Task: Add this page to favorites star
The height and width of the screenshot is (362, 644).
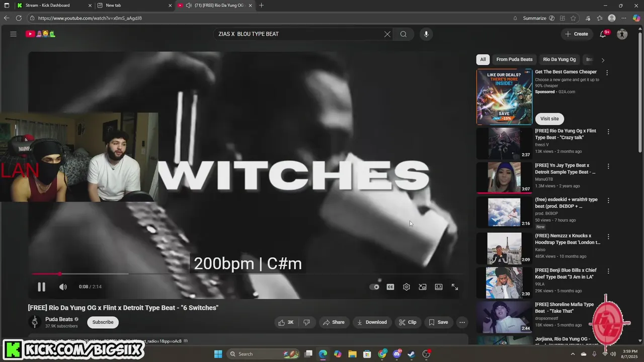Action: pos(573,18)
